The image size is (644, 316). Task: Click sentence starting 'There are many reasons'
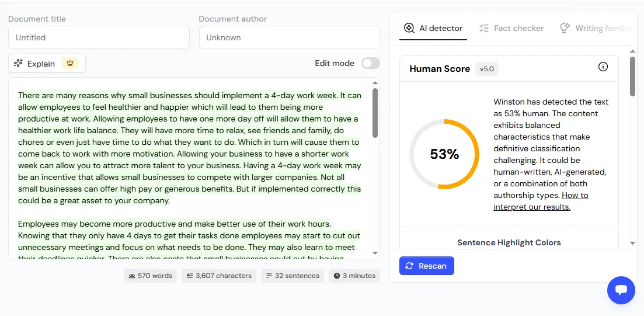(177, 95)
